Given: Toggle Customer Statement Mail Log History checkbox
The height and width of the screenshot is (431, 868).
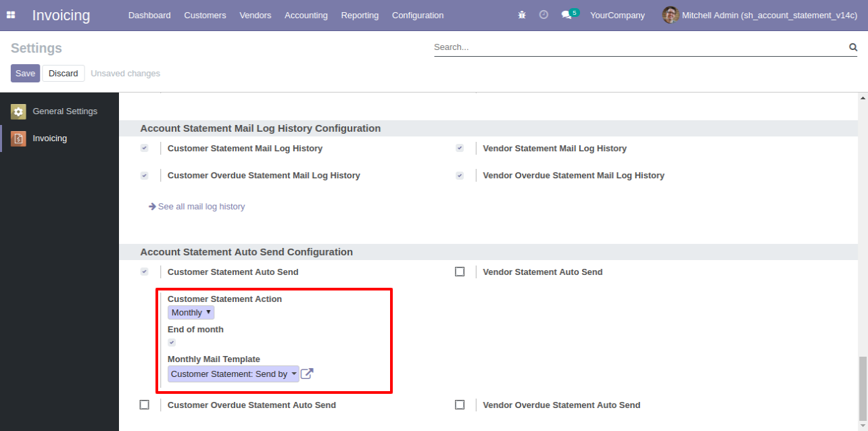Looking at the screenshot, I should coord(144,148).
